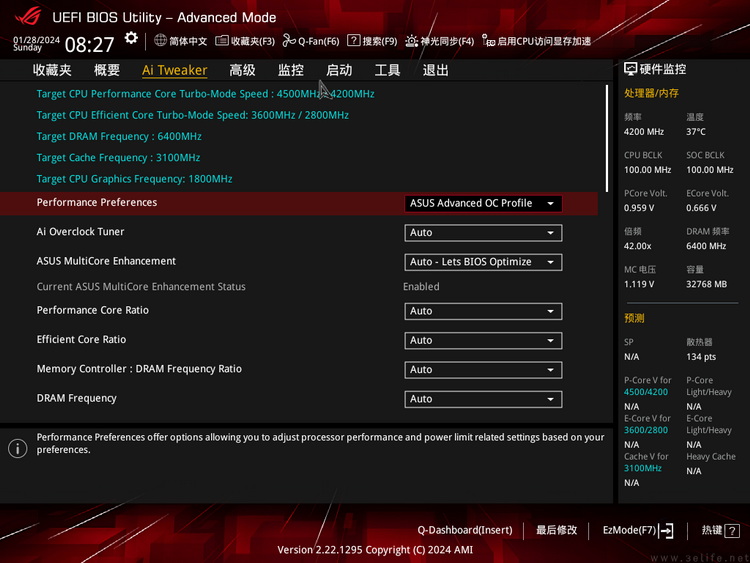The image size is (750, 563).
Task: Click the hardware monitor screen icon
Action: point(630,69)
